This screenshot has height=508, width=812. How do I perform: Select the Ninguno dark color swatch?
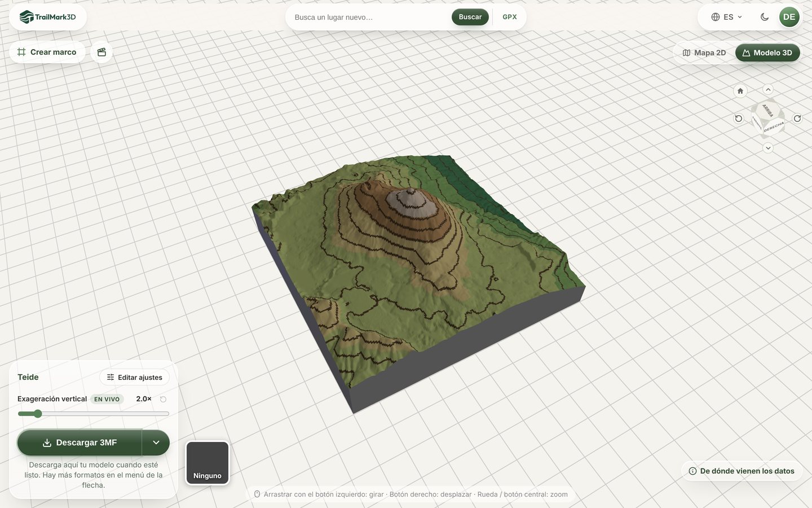pos(208,463)
